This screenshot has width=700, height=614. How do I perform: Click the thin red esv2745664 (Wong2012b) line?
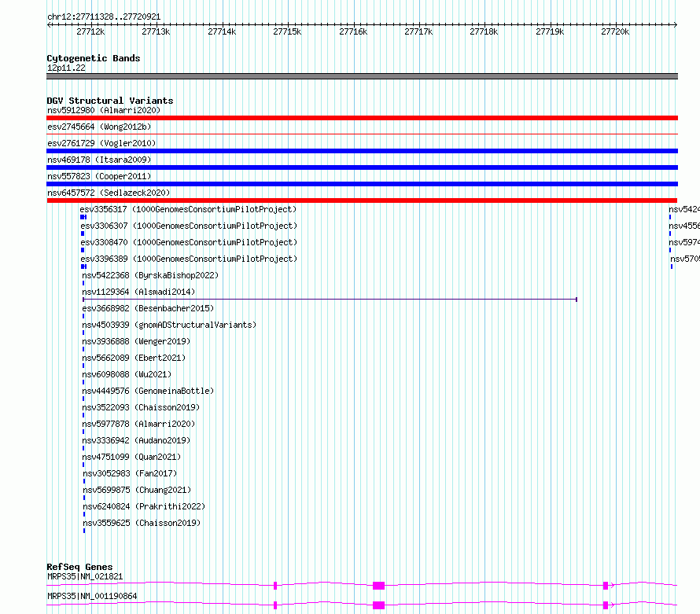coord(362,134)
